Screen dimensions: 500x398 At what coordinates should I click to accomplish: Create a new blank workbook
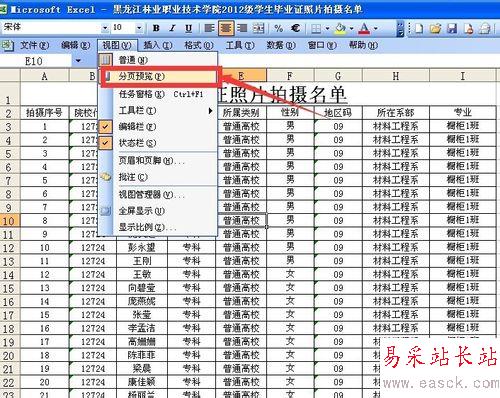tap(419, 29)
